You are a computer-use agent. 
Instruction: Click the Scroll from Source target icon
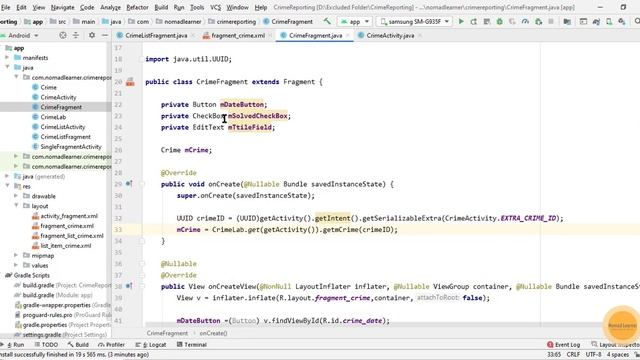[63, 36]
